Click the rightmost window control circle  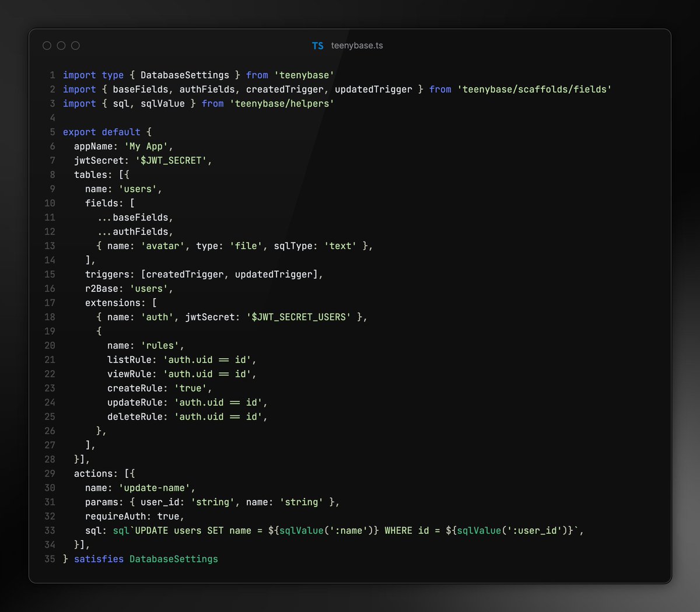(x=75, y=46)
